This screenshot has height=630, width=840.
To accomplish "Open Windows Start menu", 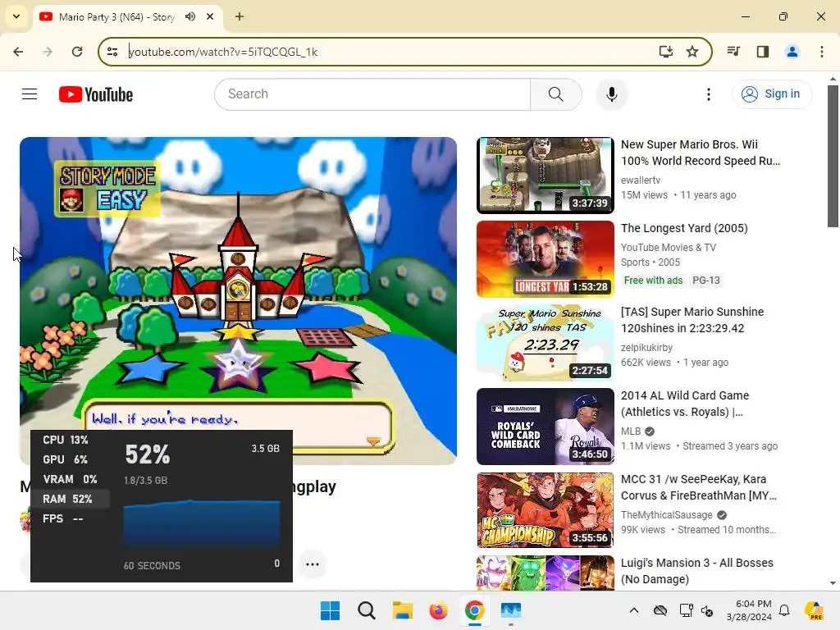I will point(330,610).
